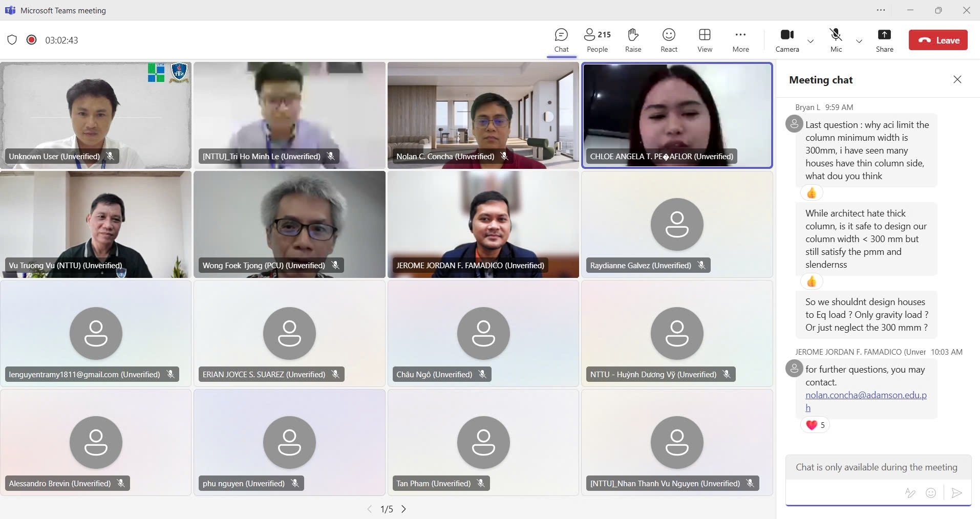Viewport: 980px width, 519px height.
Task: Select CHLOE ANGELA T. PEAFLOR video tile
Action: tap(677, 115)
